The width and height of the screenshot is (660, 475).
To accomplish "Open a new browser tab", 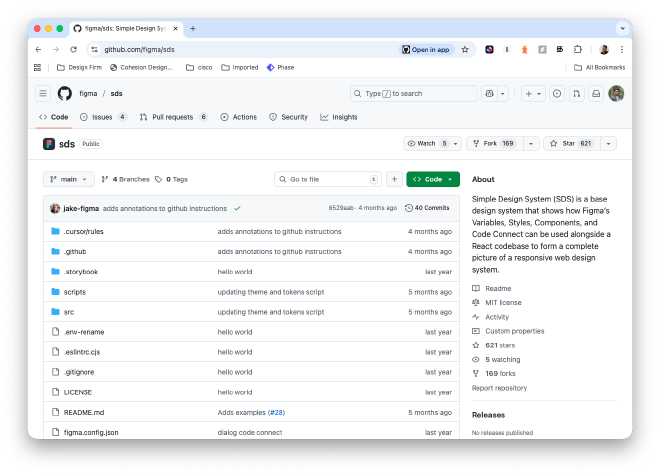I will [x=193, y=29].
